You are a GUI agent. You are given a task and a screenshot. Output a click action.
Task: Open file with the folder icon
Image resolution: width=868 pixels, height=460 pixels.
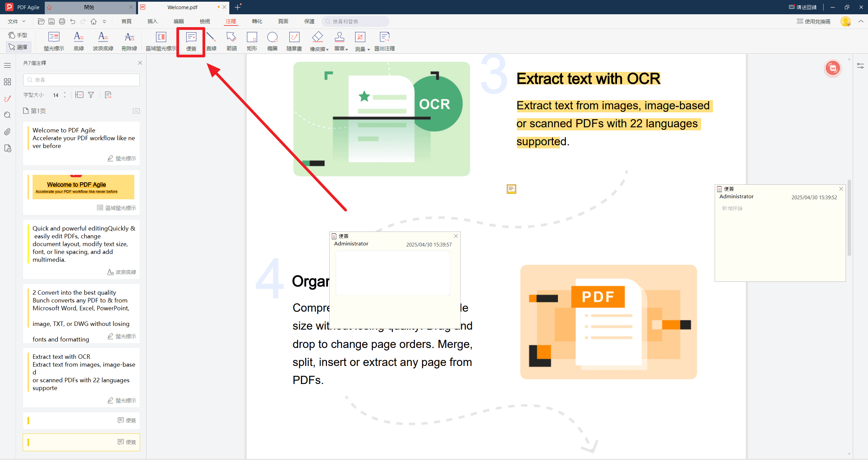coord(41,21)
